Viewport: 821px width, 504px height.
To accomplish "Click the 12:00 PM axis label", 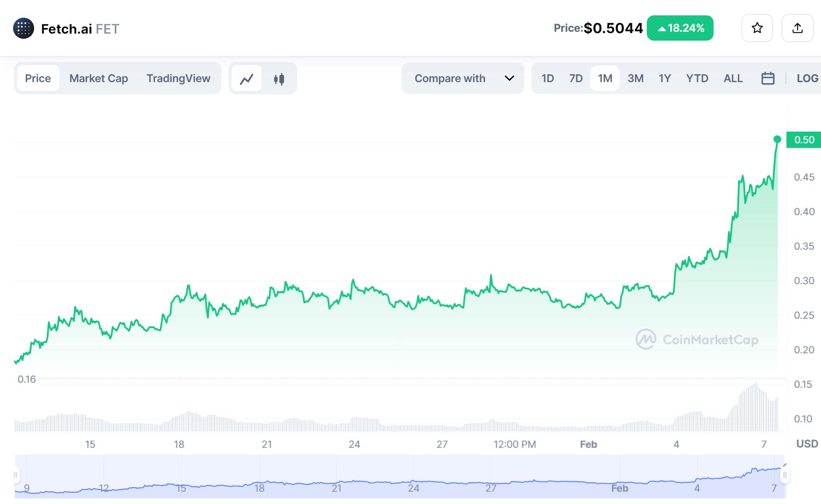I will point(515,444).
